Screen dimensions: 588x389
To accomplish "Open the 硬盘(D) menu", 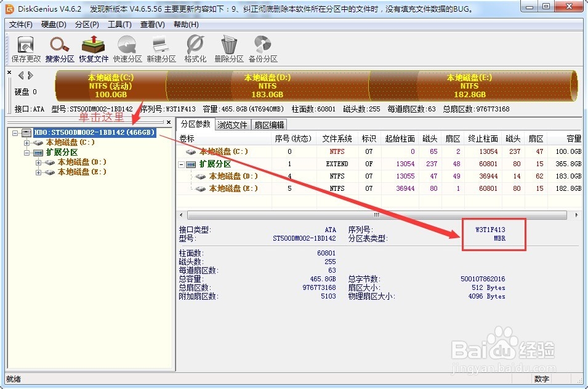I will coord(54,25).
